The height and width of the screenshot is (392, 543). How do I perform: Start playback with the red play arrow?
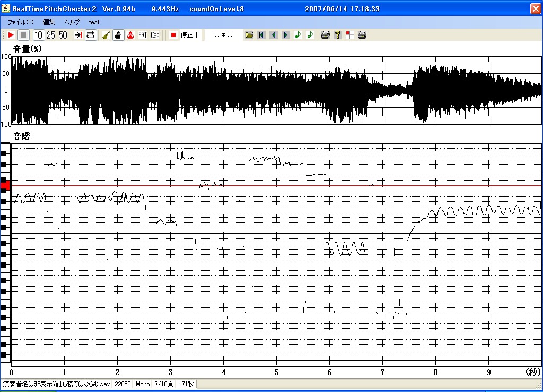point(11,35)
